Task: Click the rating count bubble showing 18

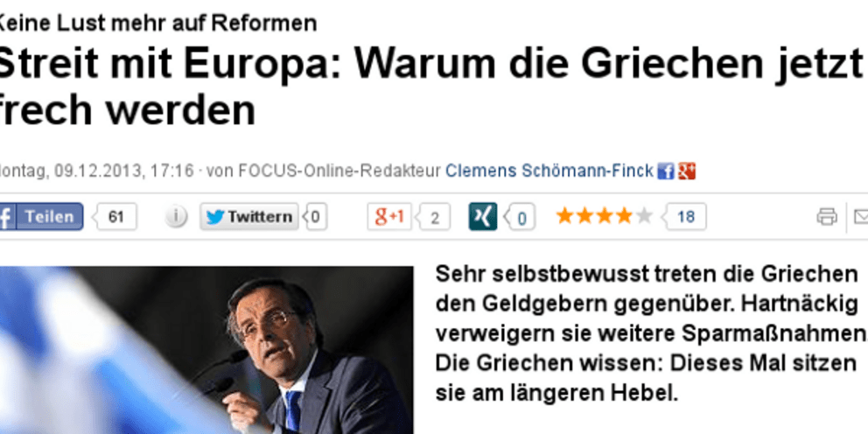Action: [685, 216]
